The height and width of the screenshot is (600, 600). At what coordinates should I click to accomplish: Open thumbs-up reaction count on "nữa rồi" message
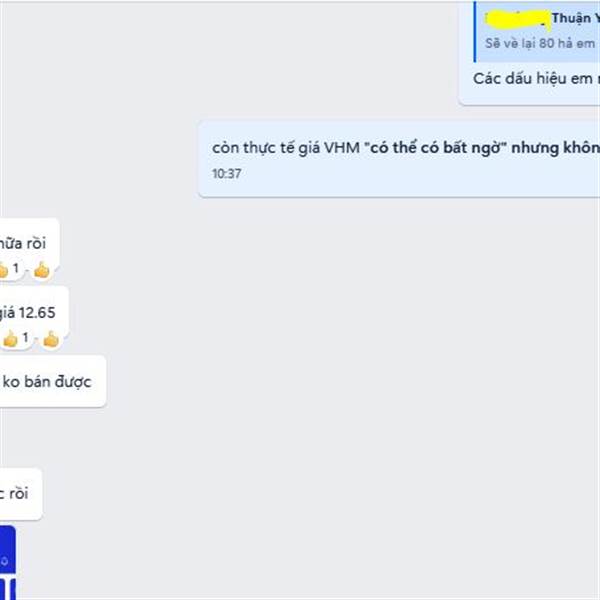pyautogui.click(x=8, y=269)
